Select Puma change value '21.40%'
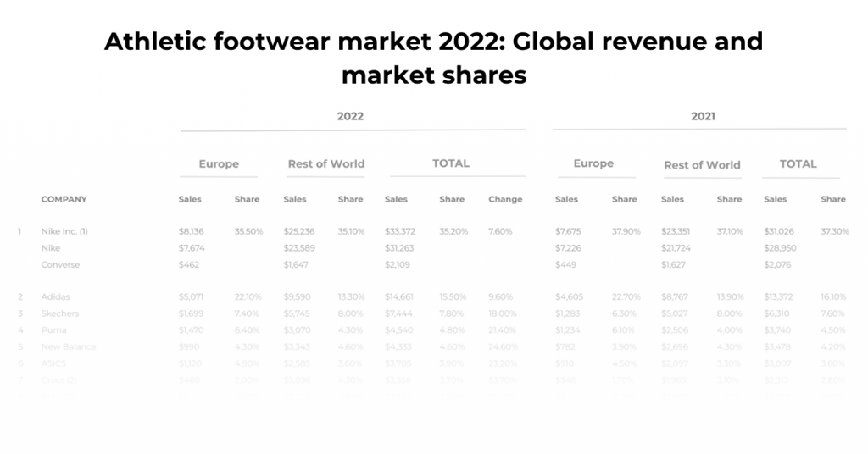Image resolution: width=868 pixels, height=454 pixels. pyautogui.click(x=502, y=329)
